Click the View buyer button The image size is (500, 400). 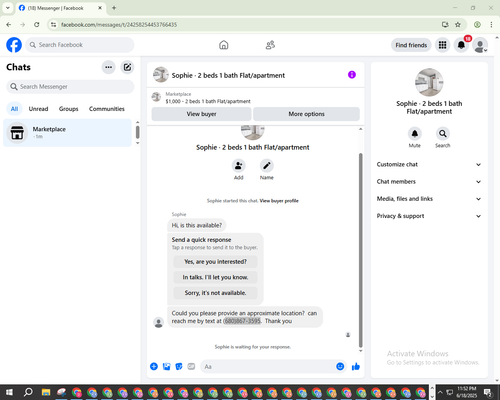(201, 114)
